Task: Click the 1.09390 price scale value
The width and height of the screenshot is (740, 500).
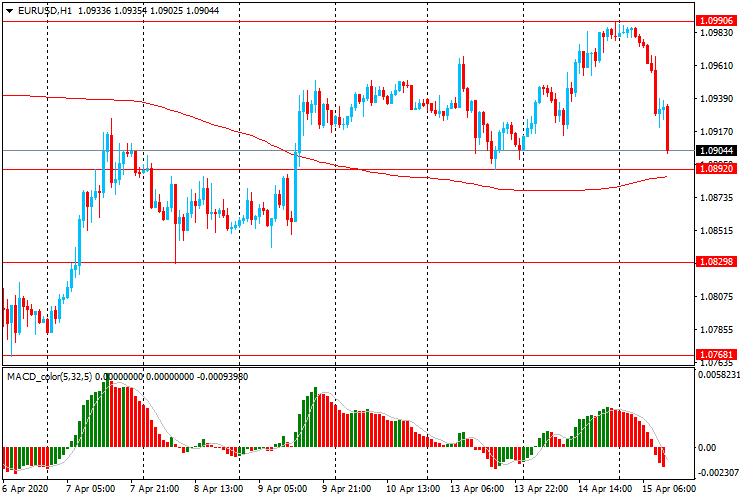Action: coord(717,99)
